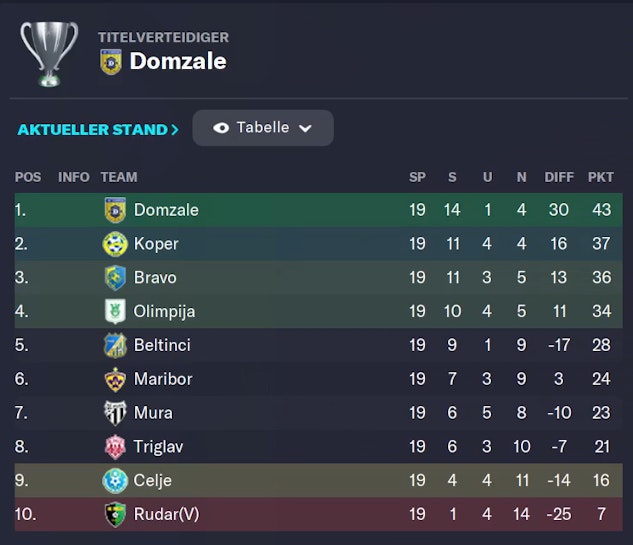
Task: Click the POS column header
Action: [x=28, y=177]
